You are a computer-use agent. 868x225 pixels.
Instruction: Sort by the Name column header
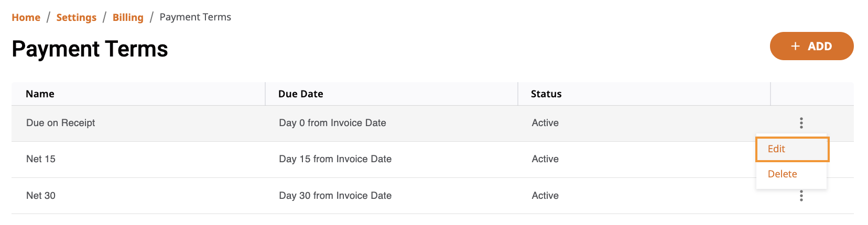(40, 94)
